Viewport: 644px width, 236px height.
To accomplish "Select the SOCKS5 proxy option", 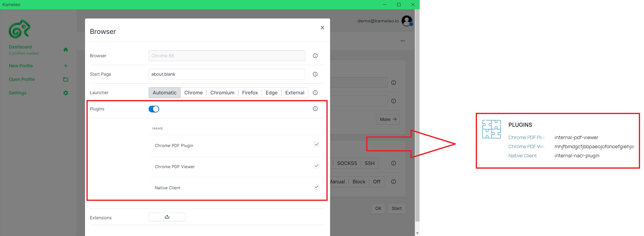I will pos(347,163).
